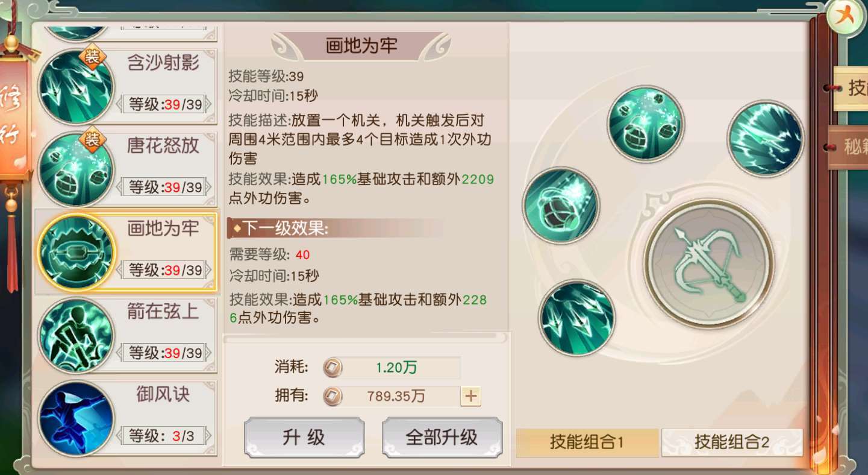
Task: Click the plus button to add coins
Action: point(470,396)
